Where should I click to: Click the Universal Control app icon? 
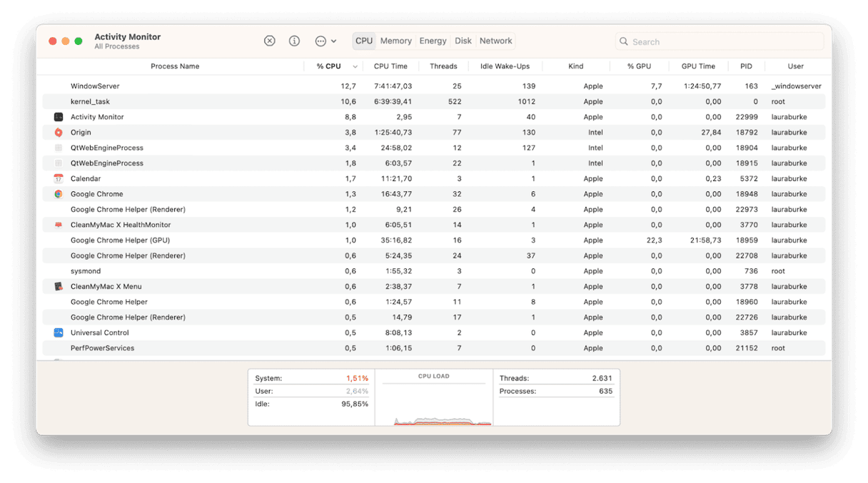(58, 332)
